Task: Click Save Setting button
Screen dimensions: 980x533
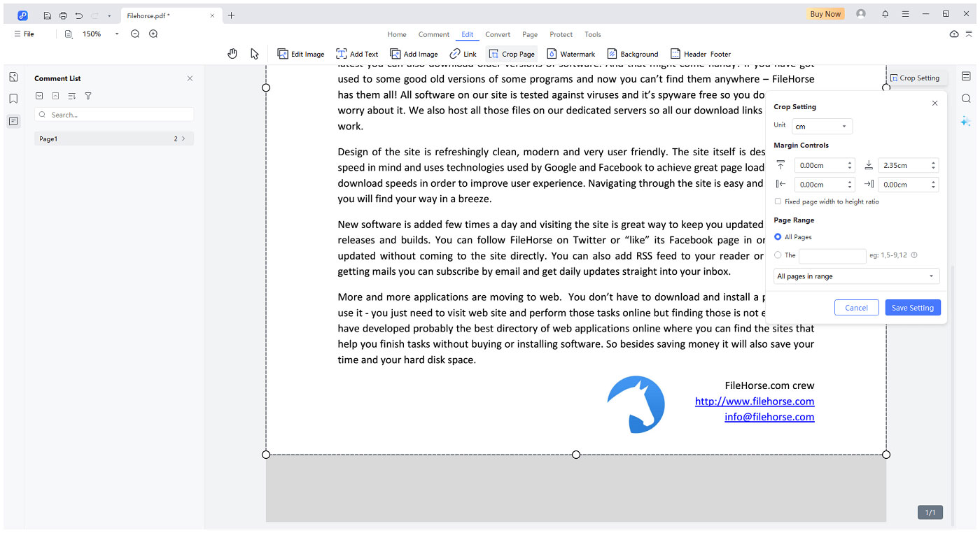Action: pyautogui.click(x=913, y=308)
